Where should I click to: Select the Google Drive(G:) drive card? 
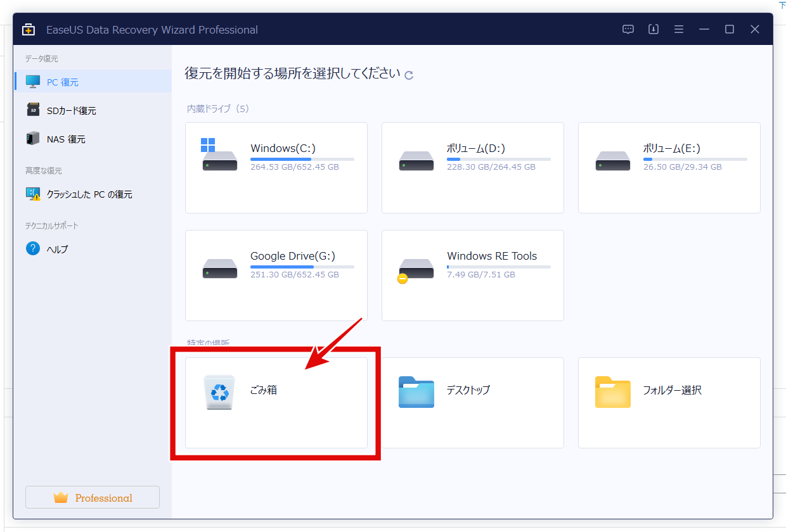[x=276, y=275]
